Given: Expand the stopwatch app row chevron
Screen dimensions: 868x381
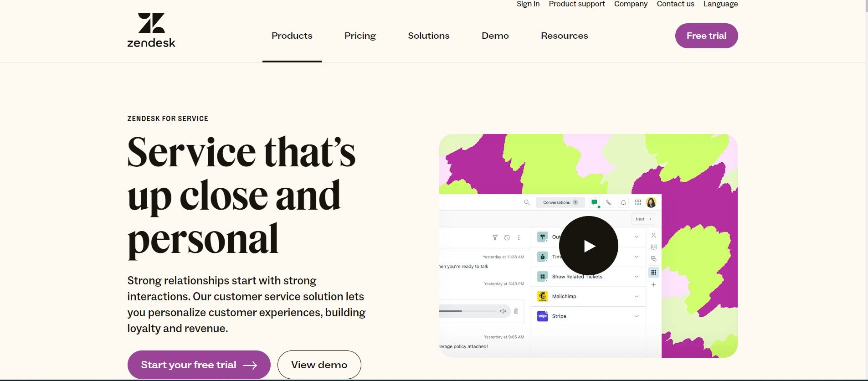Looking at the screenshot, I should pyautogui.click(x=637, y=257).
